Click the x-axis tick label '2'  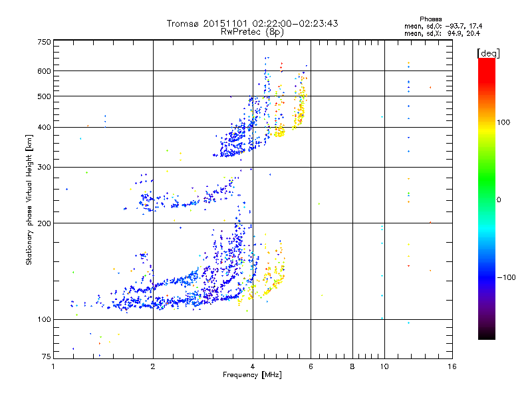pos(153,366)
